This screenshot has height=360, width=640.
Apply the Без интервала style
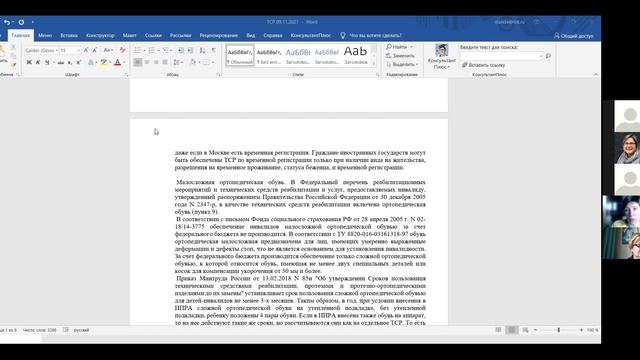coord(269,55)
